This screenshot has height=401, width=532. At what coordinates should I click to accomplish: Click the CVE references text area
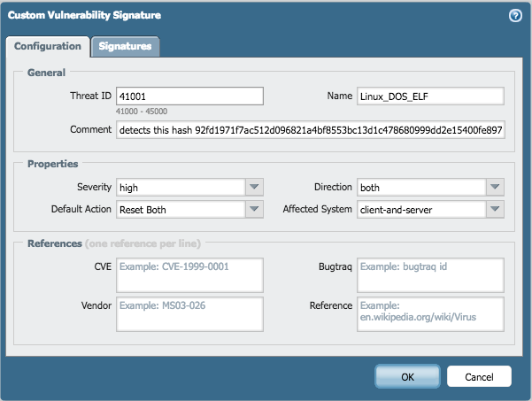coord(189,274)
